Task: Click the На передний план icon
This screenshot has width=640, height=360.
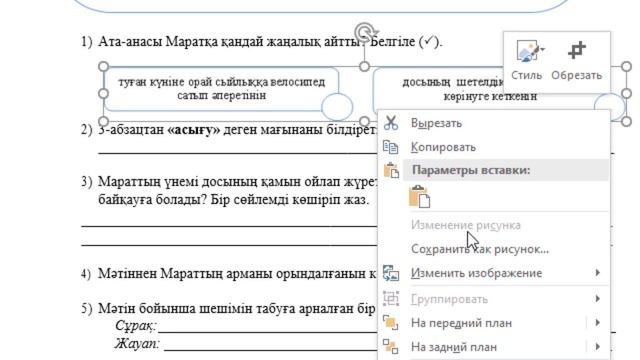Action: 391,322
